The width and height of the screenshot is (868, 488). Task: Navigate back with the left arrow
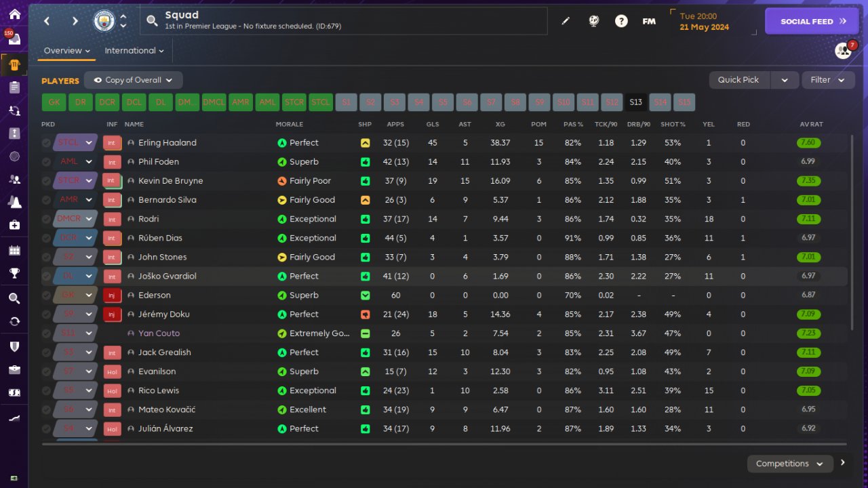(x=47, y=21)
